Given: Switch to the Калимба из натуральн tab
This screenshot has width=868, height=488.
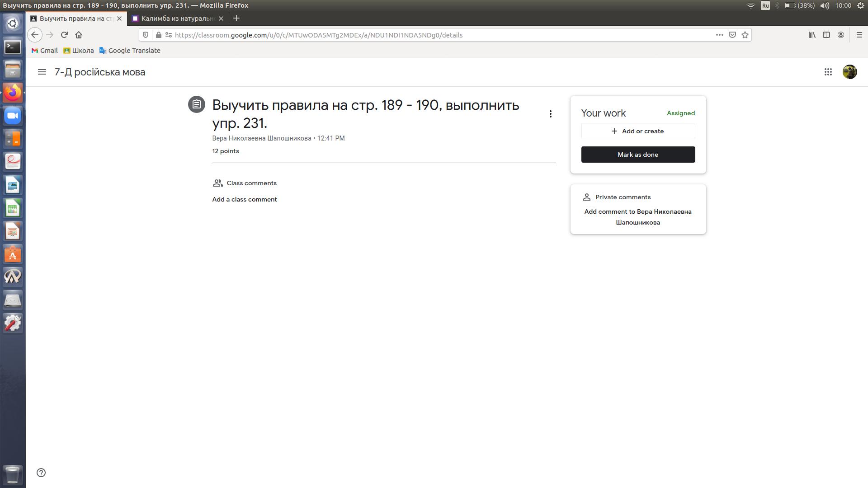Looking at the screenshot, I should pyautogui.click(x=177, y=19).
